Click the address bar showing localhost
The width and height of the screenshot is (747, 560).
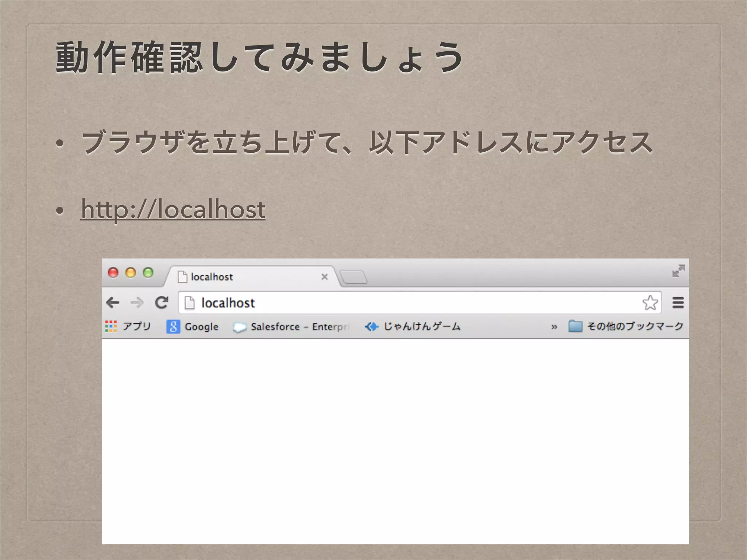click(419, 303)
